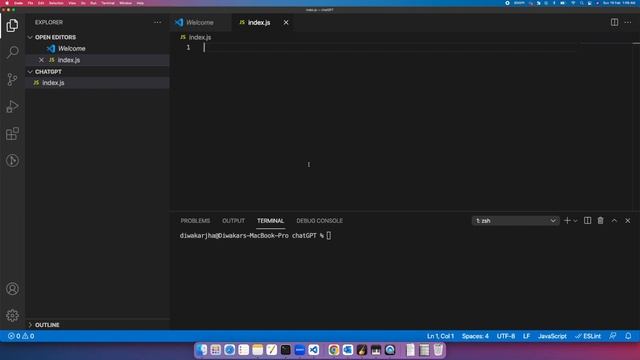Open the Debug Console panel tab
This screenshot has width=640, height=360.
click(320, 221)
